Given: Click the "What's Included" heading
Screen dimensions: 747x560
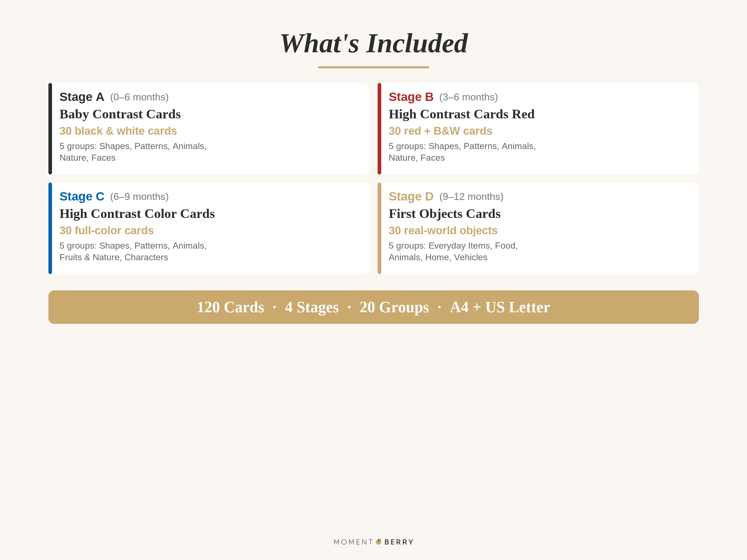Looking at the screenshot, I should tap(373, 43).
